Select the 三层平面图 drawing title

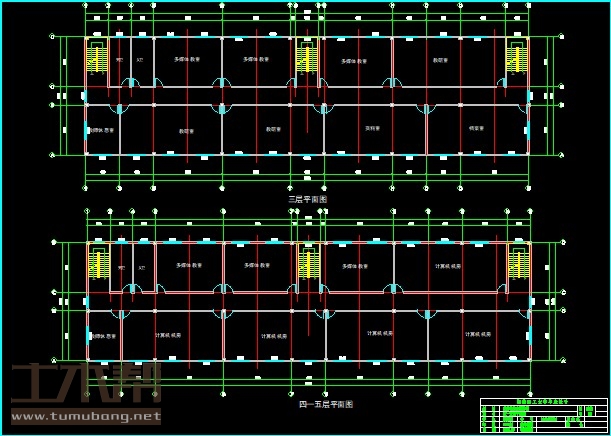point(308,199)
